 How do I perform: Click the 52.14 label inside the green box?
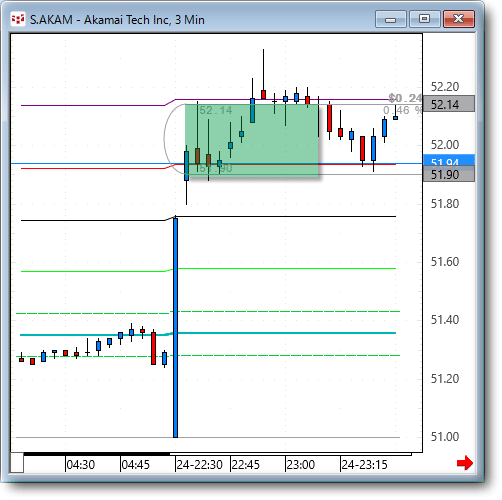[216, 110]
